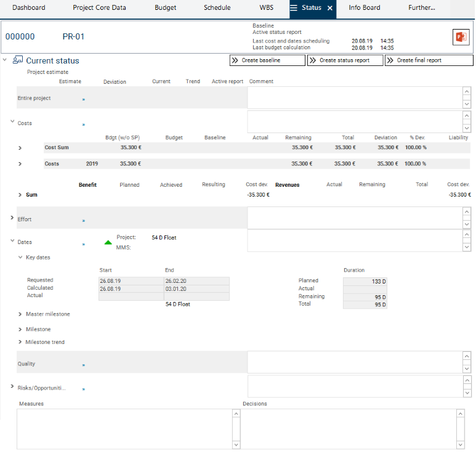Click the Create status report button
The width and height of the screenshot is (476, 453).
[345, 60]
